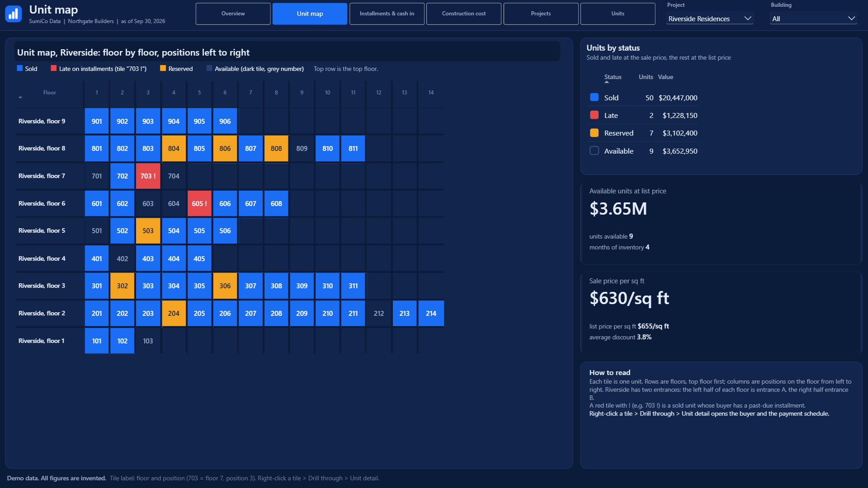Open the Construction cost tab
This screenshot has width=868, height=488.
(x=464, y=14)
